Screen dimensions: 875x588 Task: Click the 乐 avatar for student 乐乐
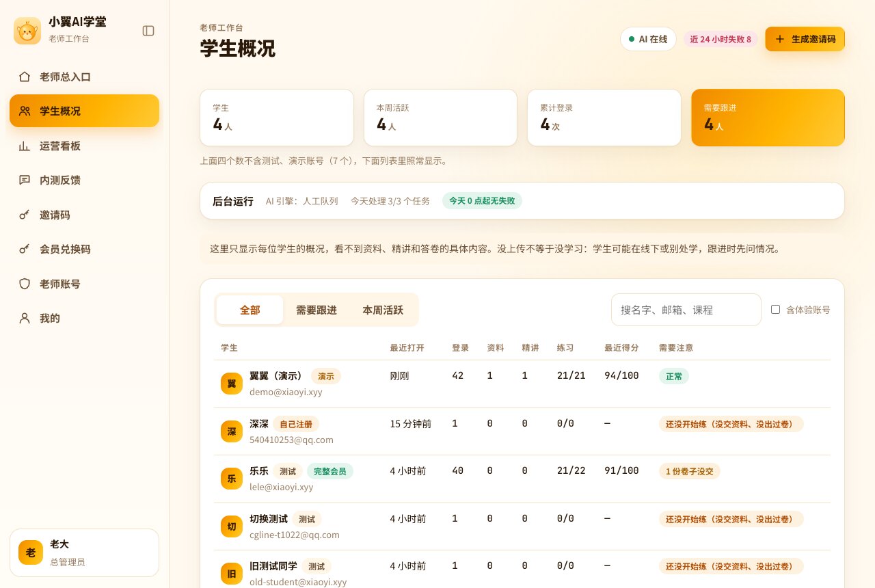(x=232, y=479)
